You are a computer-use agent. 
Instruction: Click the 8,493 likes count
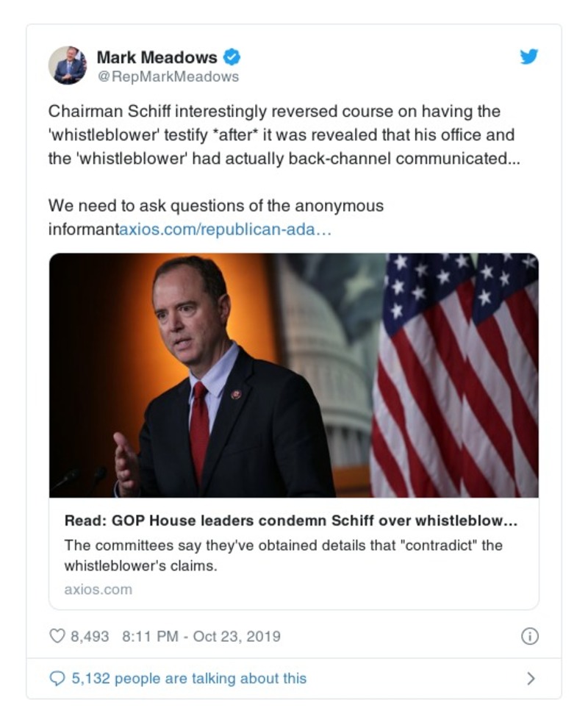tap(90, 636)
